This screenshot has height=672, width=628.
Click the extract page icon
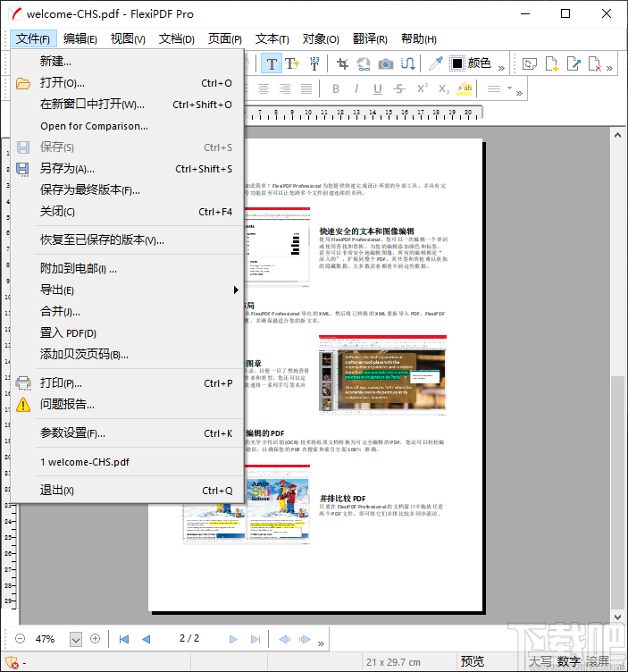pyautogui.click(x=574, y=63)
